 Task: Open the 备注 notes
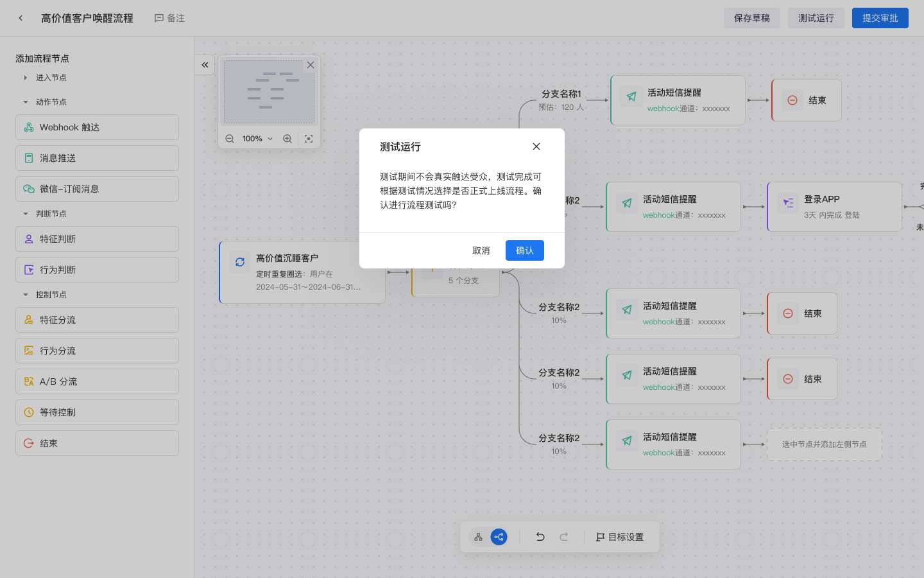(169, 18)
